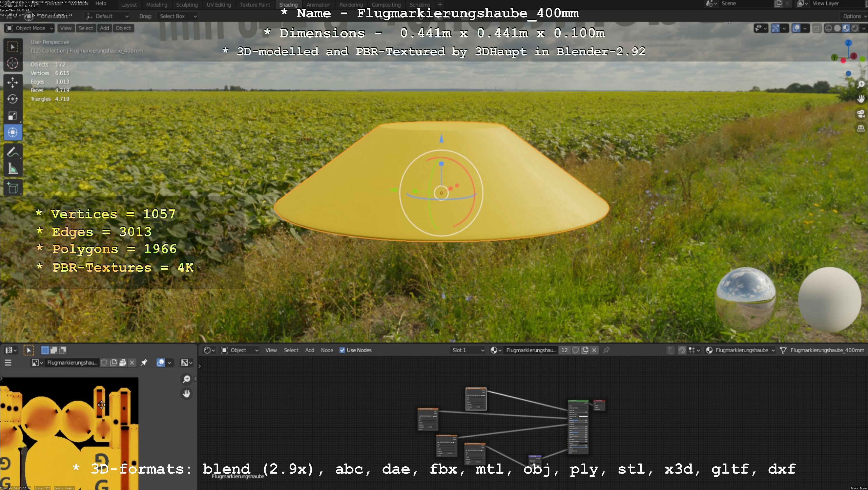Toggle camera view icon in viewport

point(861,114)
